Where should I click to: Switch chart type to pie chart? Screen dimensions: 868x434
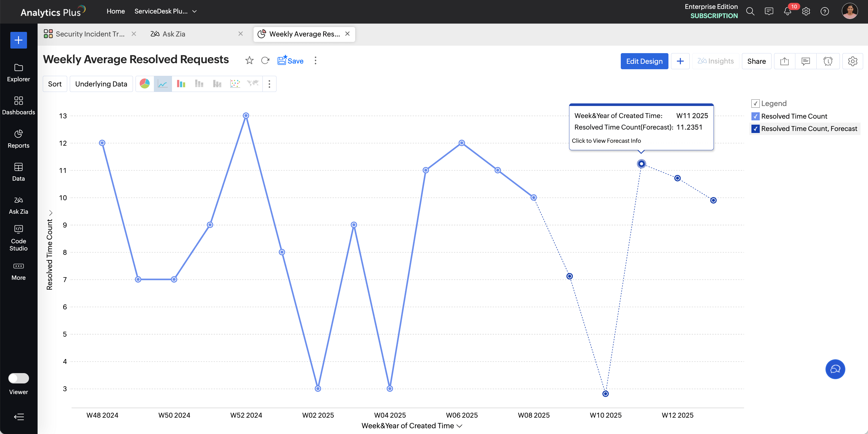[144, 84]
